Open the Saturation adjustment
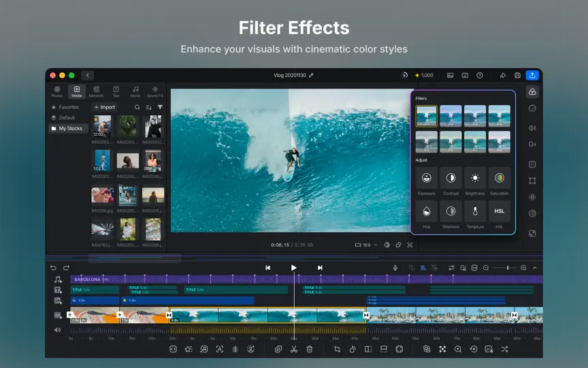588x368 pixels. (499, 178)
